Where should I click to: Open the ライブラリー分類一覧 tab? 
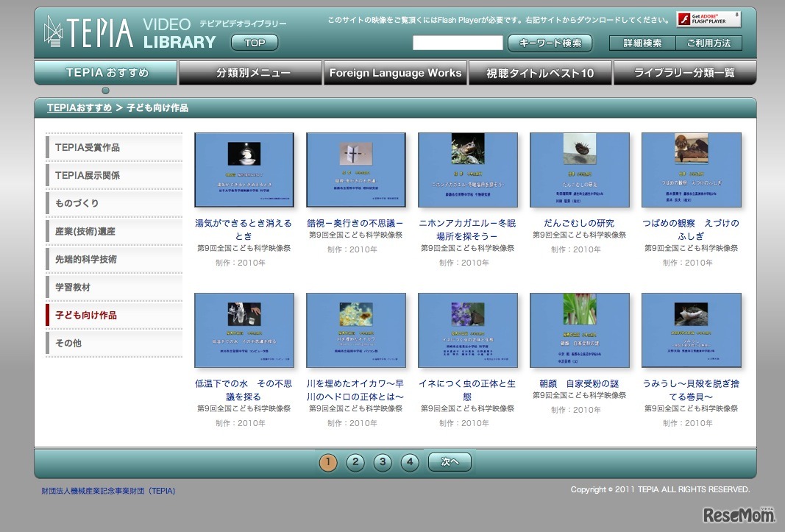tap(685, 73)
